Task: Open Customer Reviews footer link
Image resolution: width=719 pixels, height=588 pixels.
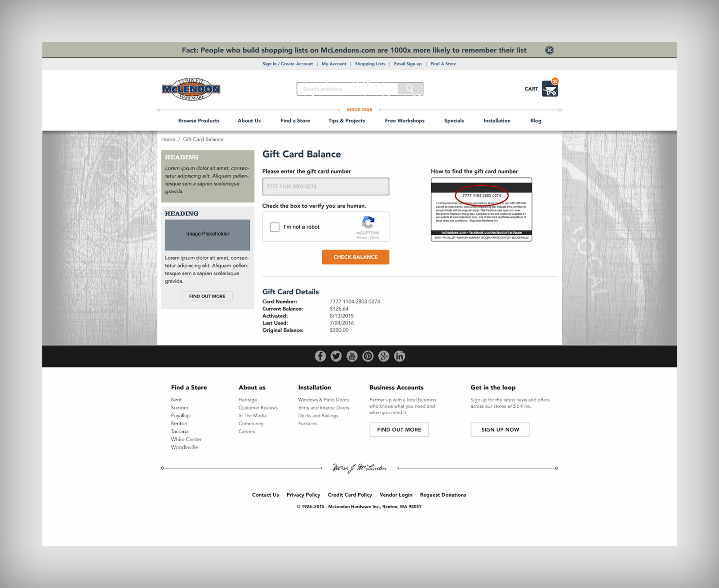Action: tap(258, 408)
